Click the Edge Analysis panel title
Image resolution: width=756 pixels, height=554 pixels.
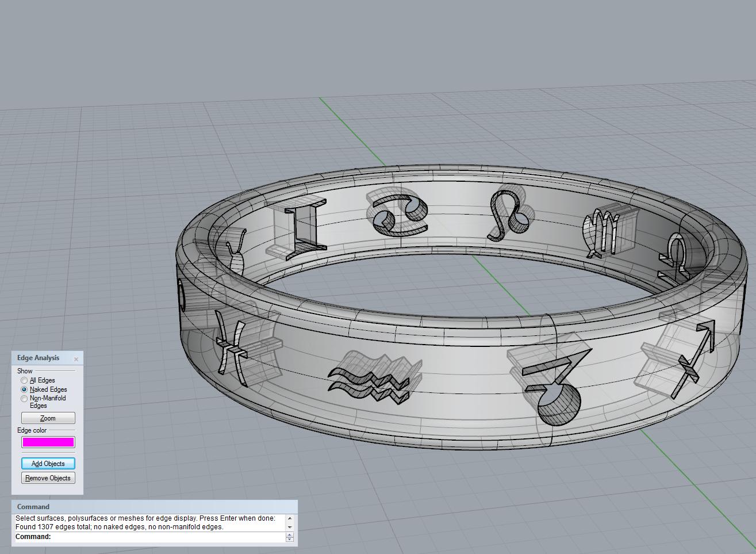[38, 358]
